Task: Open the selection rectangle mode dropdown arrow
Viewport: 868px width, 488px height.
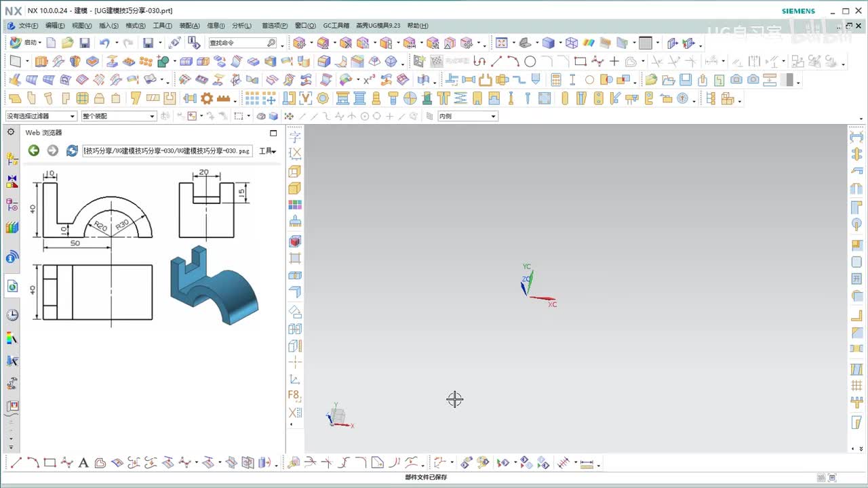Action: point(249,117)
